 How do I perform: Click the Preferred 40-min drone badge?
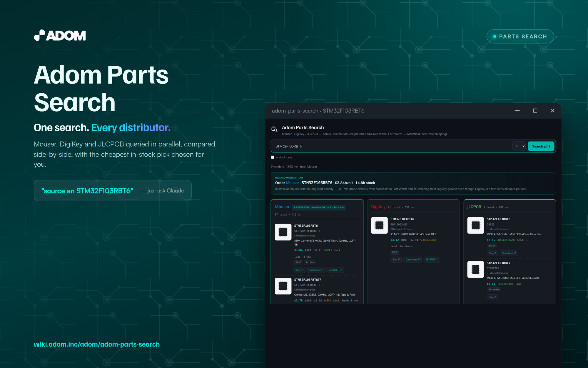319,208
